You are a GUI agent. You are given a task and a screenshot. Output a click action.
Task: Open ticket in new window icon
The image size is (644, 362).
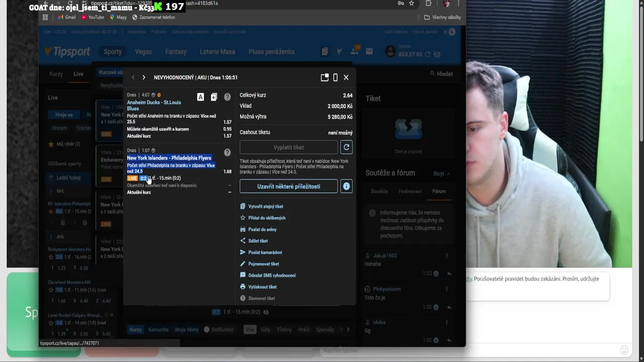click(x=325, y=77)
